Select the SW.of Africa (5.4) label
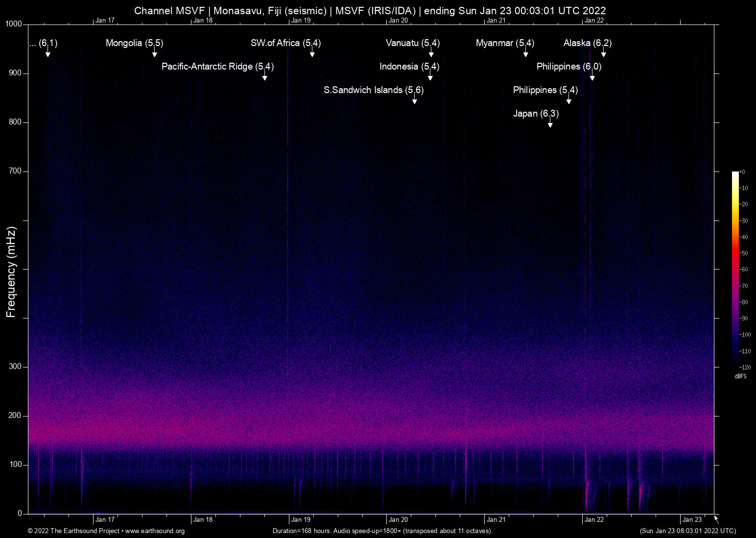This screenshot has height=538, width=756. 285,43
